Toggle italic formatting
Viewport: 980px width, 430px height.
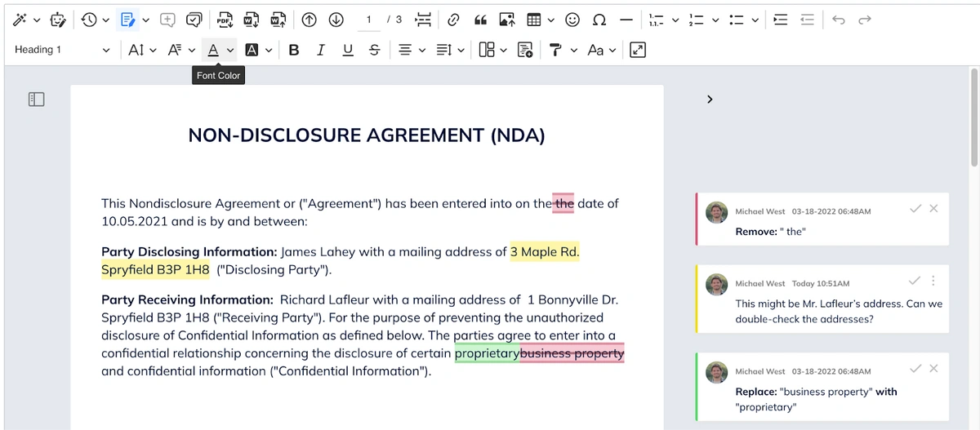pyautogui.click(x=321, y=50)
